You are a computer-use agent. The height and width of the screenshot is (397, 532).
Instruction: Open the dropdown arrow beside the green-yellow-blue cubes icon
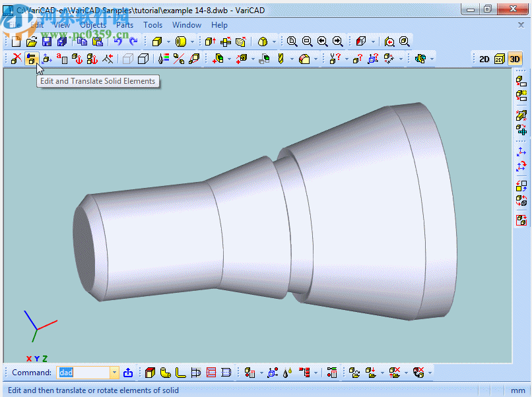[432, 59]
